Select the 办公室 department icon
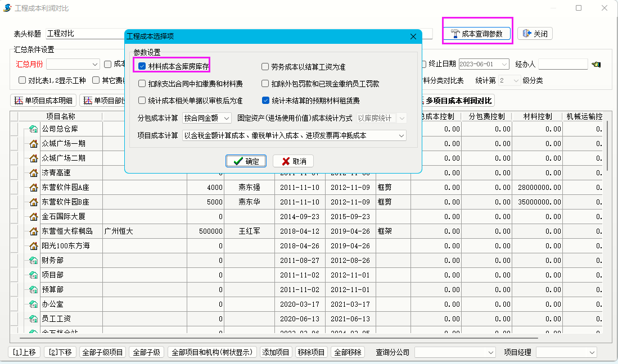 click(x=34, y=304)
